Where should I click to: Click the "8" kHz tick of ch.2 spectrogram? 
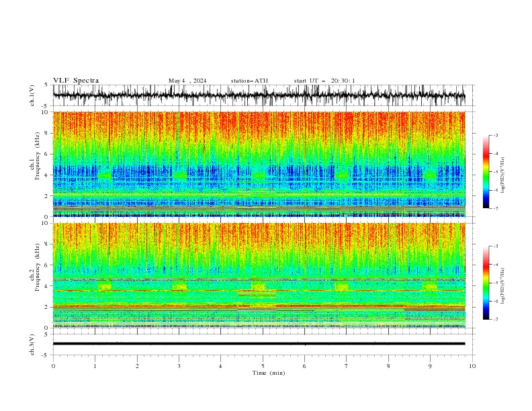point(48,244)
